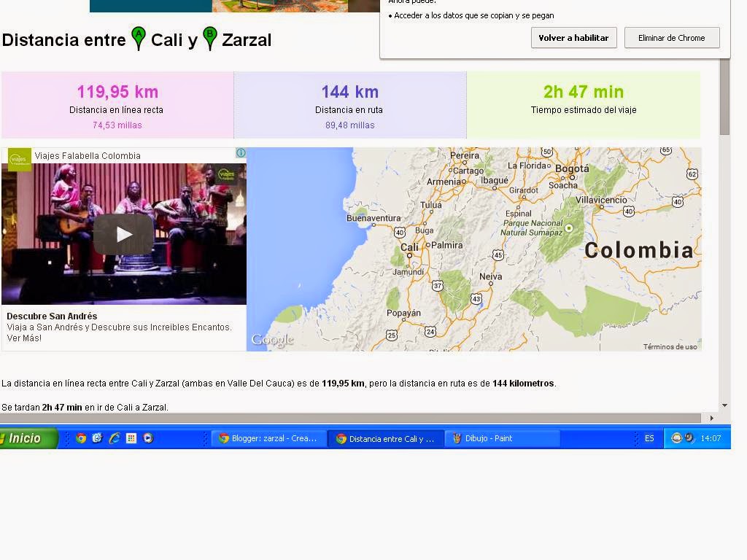Switch to Blogger: zarzal taskbar window
Image resolution: width=747 pixels, height=560 pixels.
coord(270,438)
